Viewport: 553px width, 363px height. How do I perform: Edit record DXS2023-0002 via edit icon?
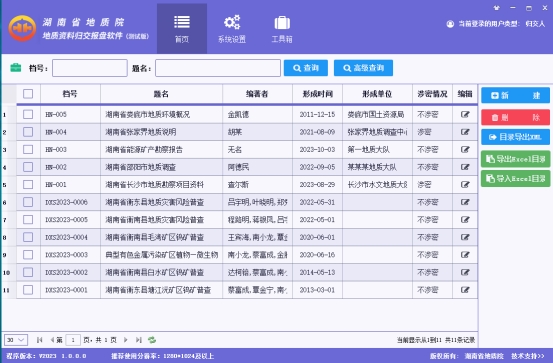click(465, 272)
